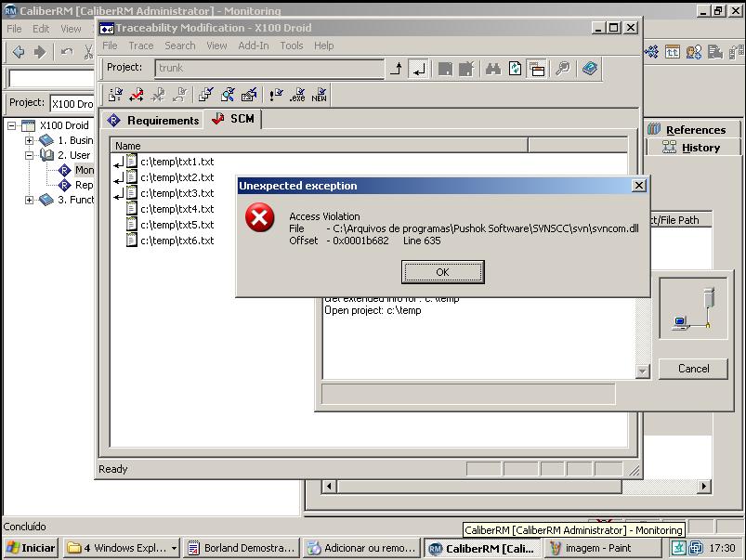
Task: Click the c:\temp\txt4.txt file icon
Action: coord(132,209)
